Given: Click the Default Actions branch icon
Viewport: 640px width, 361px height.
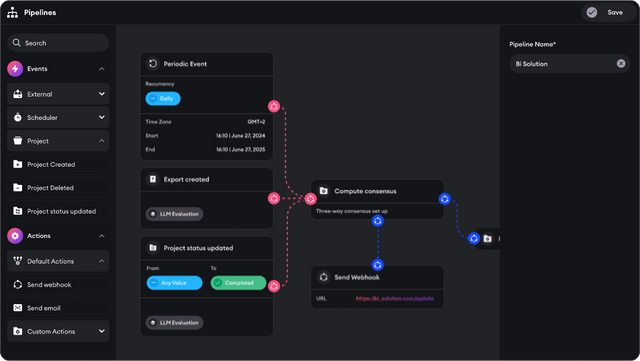Looking at the screenshot, I should point(18,261).
